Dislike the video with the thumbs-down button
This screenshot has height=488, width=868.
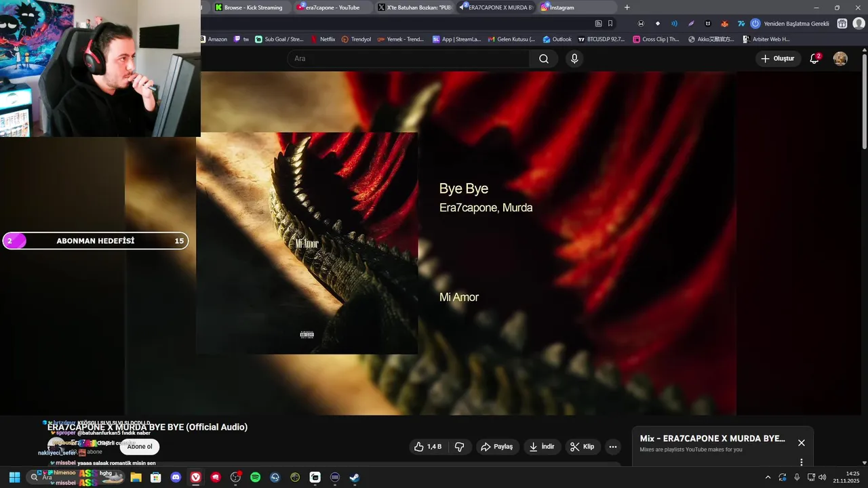pos(459,447)
